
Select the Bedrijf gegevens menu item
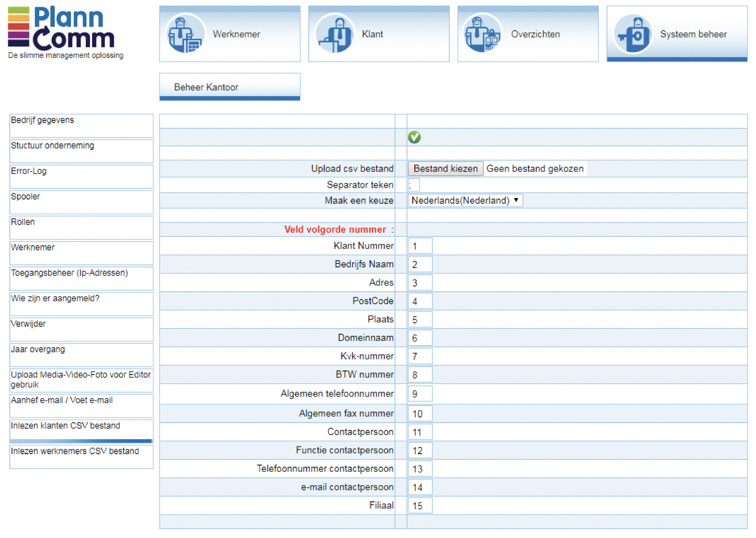pyautogui.click(x=81, y=125)
